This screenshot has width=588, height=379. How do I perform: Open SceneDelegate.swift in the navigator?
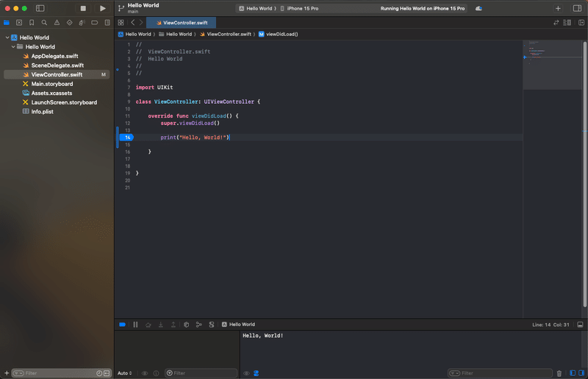(x=57, y=65)
